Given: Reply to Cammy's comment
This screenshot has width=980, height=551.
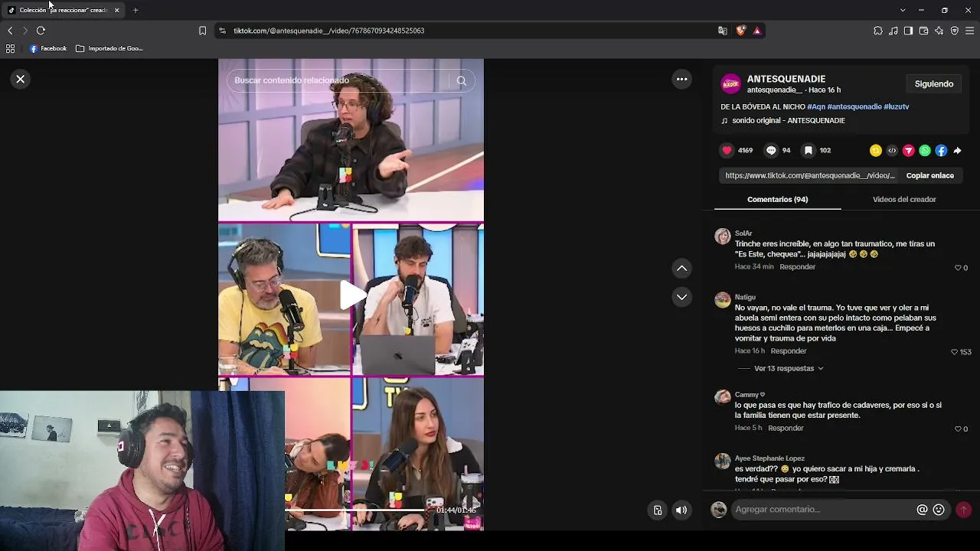Looking at the screenshot, I should tap(786, 429).
